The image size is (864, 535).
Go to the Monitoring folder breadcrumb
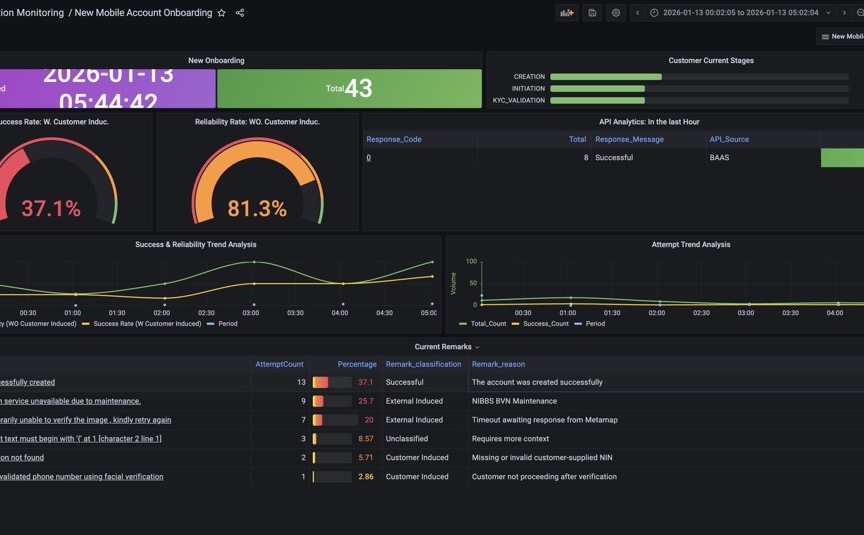click(32, 13)
